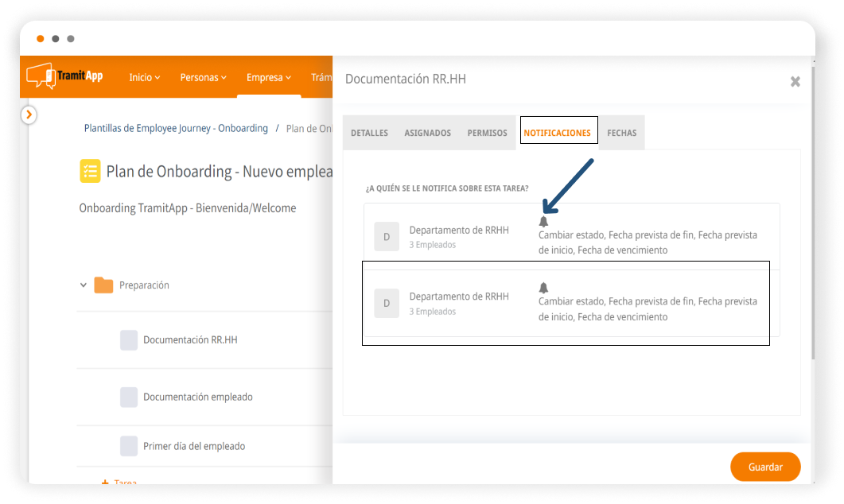Switch to the Asignados tab
The height and width of the screenshot is (504, 844).
point(427,134)
